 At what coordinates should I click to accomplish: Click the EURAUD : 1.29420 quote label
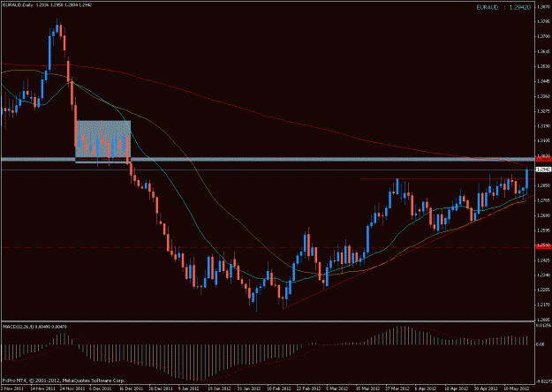point(503,7)
